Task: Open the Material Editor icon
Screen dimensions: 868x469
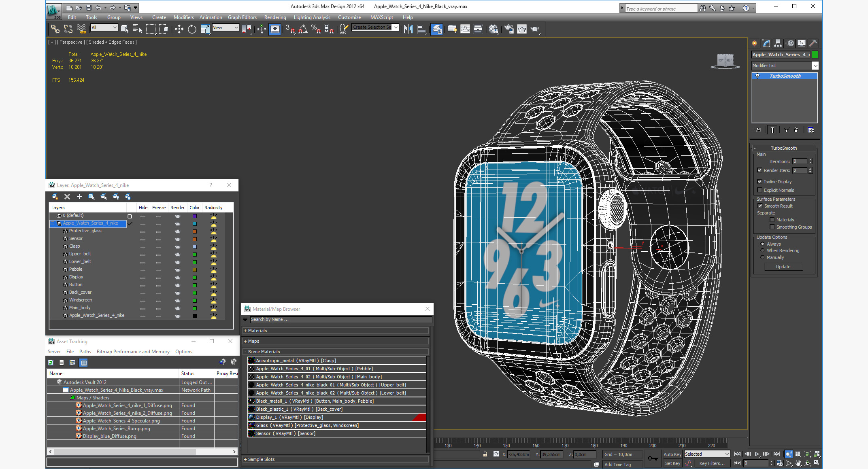Action: coord(494,29)
